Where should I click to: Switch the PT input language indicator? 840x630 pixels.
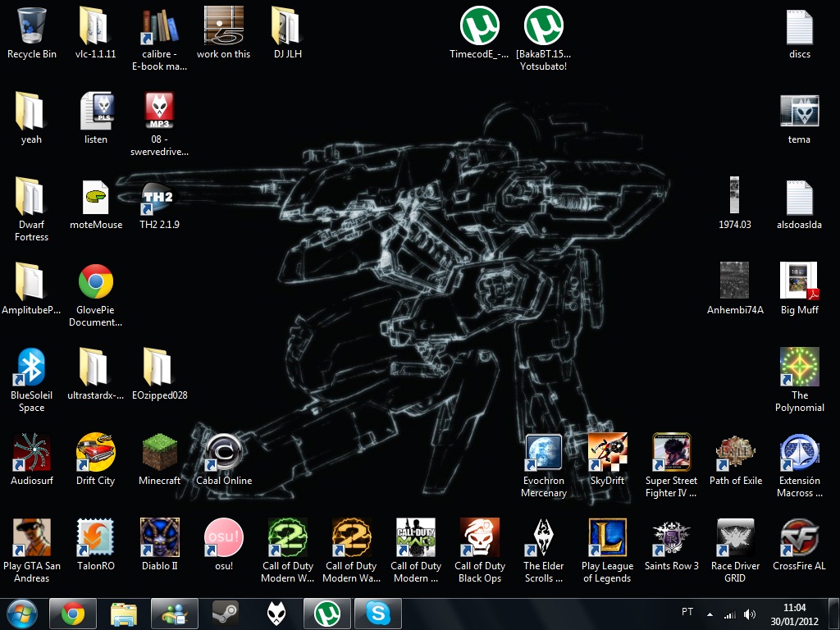point(687,612)
